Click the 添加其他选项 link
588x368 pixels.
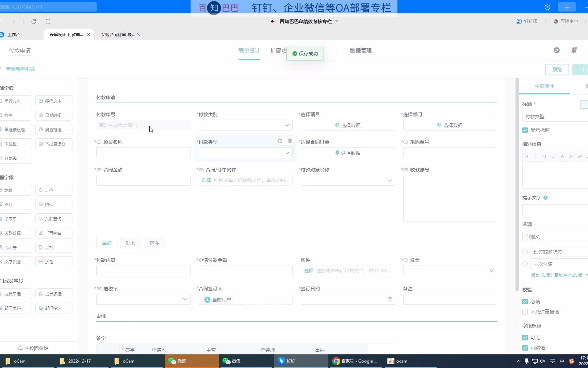568,275
